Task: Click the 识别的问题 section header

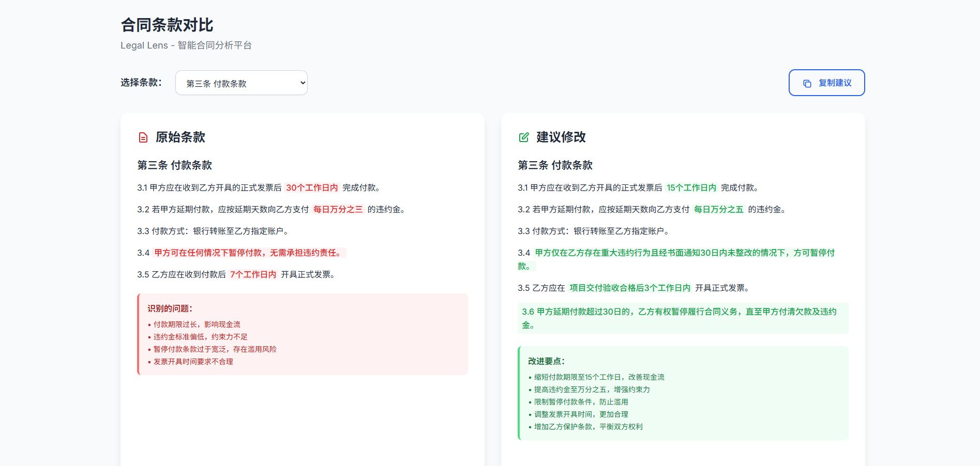Action: click(169, 307)
